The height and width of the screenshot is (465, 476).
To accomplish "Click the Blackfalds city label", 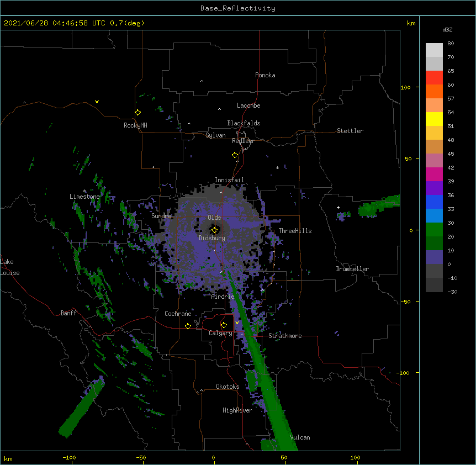I will [x=244, y=123].
